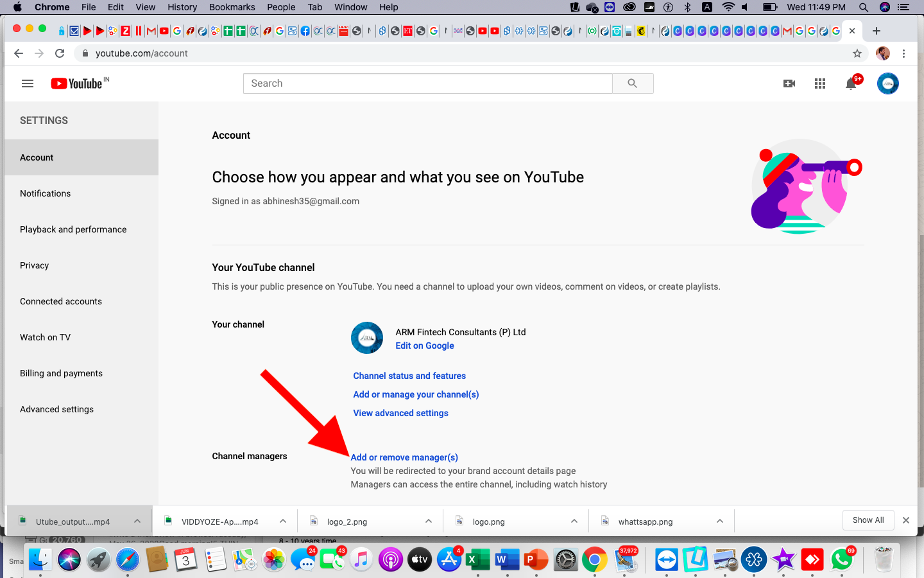Click Add or remove manager(s) link
The height and width of the screenshot is (578, 924).
pos(404,457)
